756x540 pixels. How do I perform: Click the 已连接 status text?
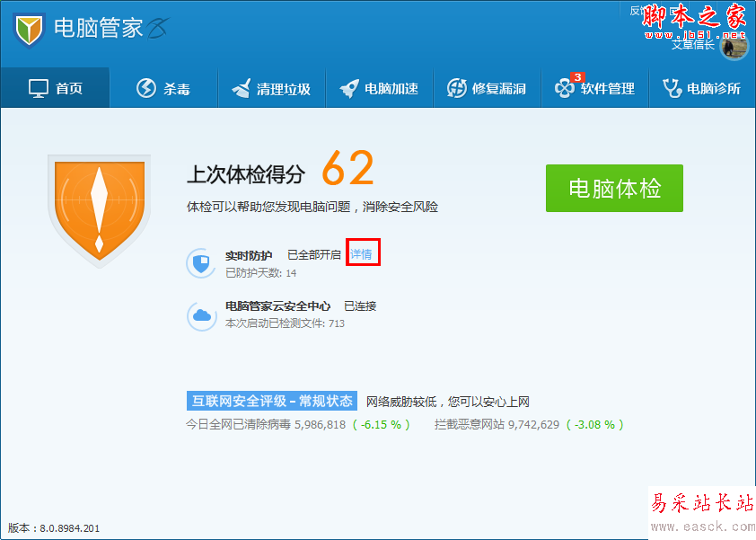[360, 306]
